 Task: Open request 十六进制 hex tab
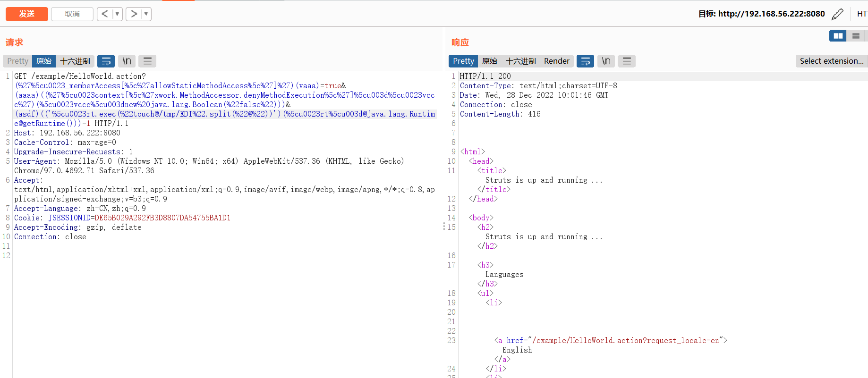pos(75,61)
